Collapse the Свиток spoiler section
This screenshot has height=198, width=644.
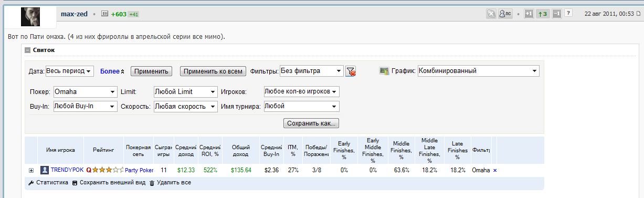click(27, 50)
